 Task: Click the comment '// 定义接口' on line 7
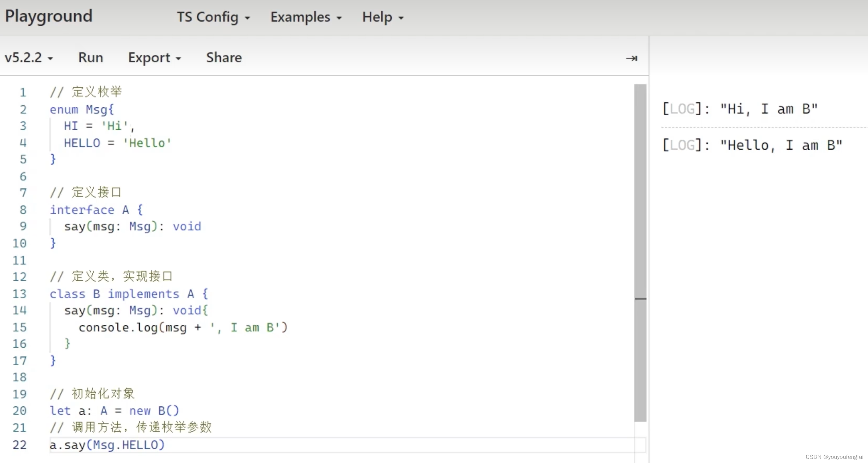point(86,192)
